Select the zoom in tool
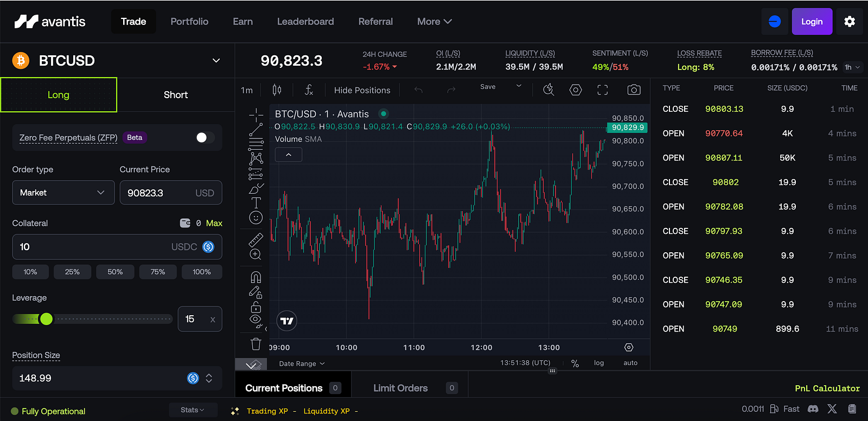 256,254
